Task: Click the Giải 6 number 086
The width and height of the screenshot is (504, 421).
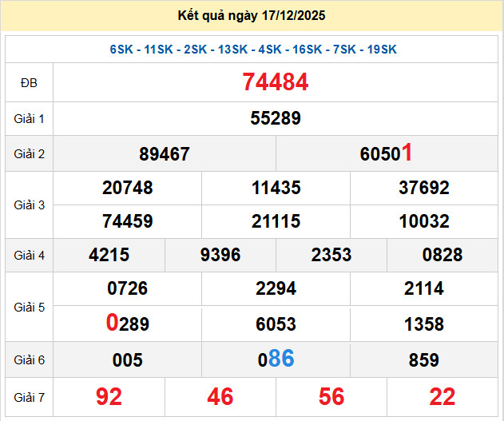Action: [276, 359]
